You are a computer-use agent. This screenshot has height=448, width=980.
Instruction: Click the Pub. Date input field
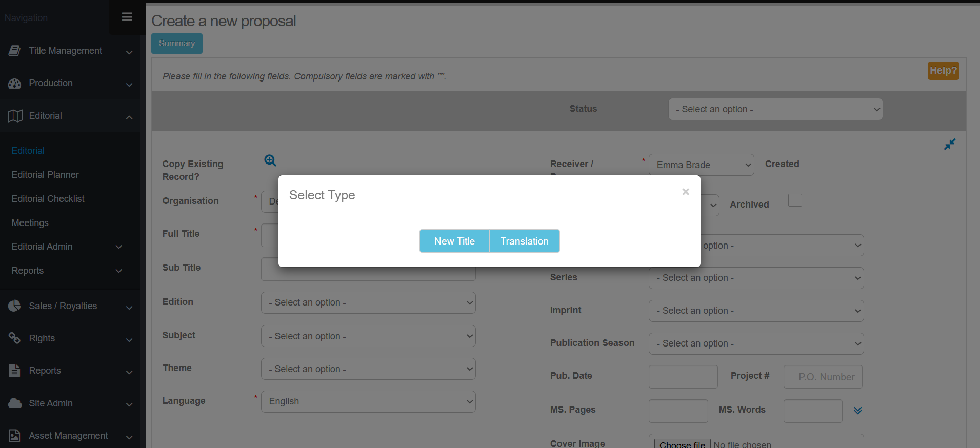[683, 377]
